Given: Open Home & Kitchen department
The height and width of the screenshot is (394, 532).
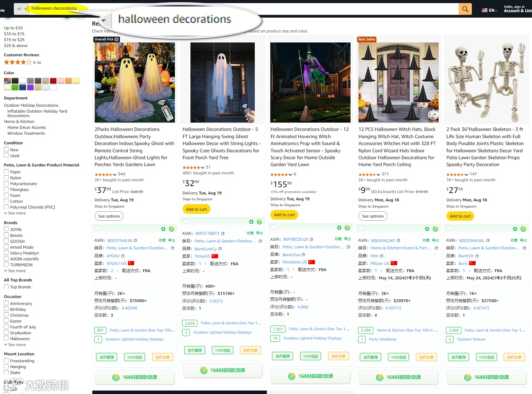Looking at the screenshot, I should [19, 122].
